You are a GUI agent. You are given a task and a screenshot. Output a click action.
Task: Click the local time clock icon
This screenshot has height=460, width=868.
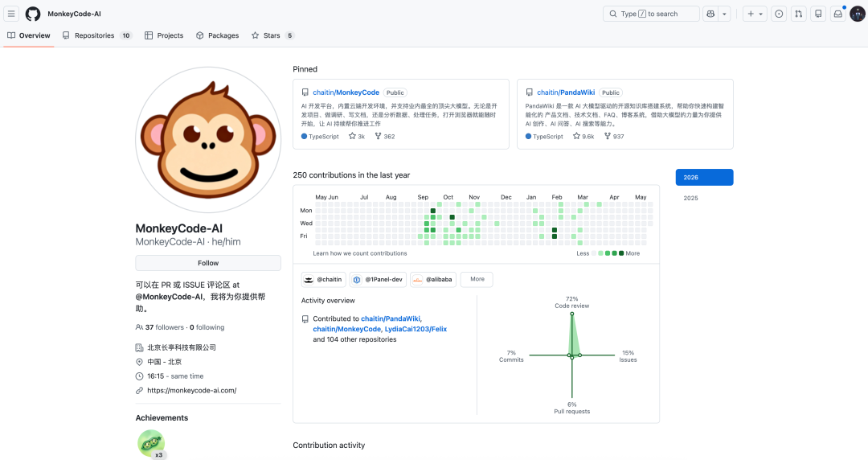(140, 376)
